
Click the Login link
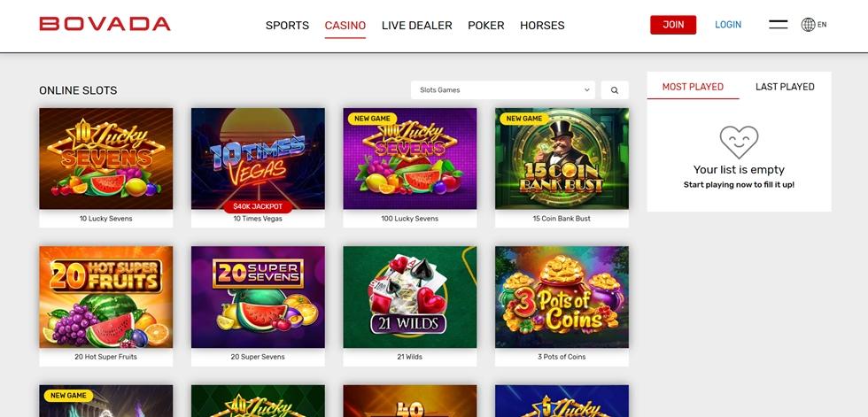728,25
